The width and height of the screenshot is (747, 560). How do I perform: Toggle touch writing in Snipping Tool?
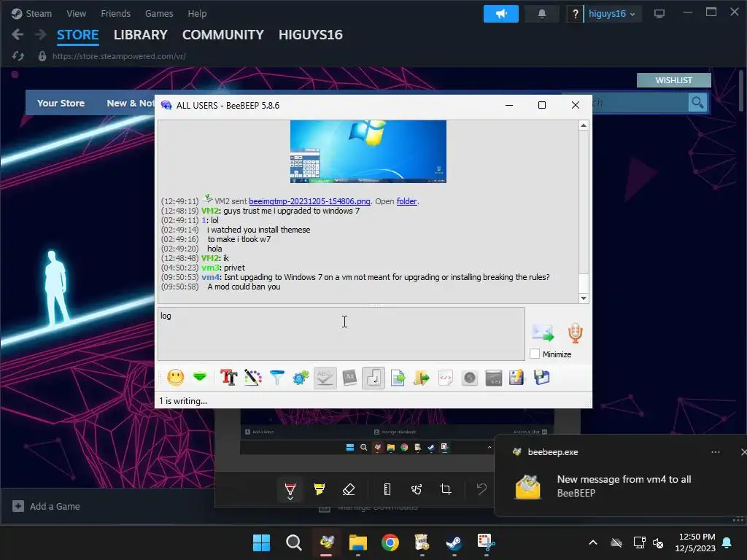(417, 489)
